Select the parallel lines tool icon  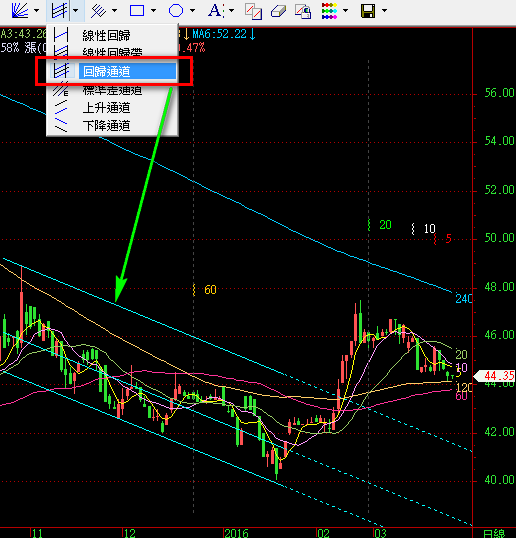[x=98, y=10]
